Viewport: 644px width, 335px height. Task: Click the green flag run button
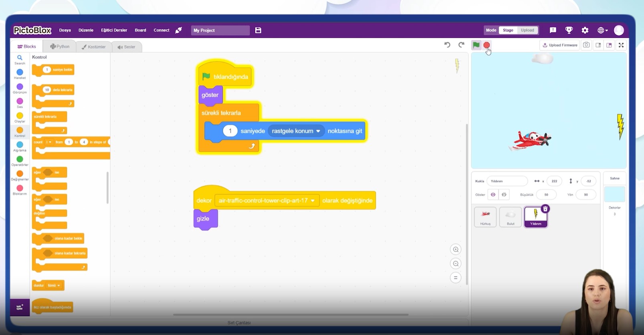point(476,45)
